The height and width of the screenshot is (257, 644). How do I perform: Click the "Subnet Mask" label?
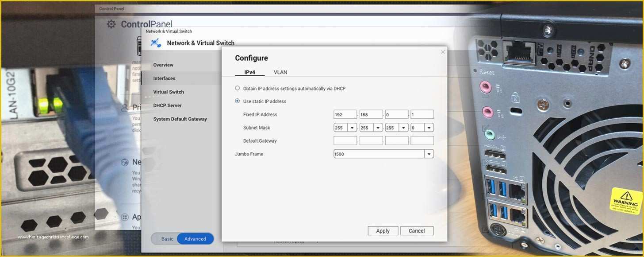pos(257,128)
